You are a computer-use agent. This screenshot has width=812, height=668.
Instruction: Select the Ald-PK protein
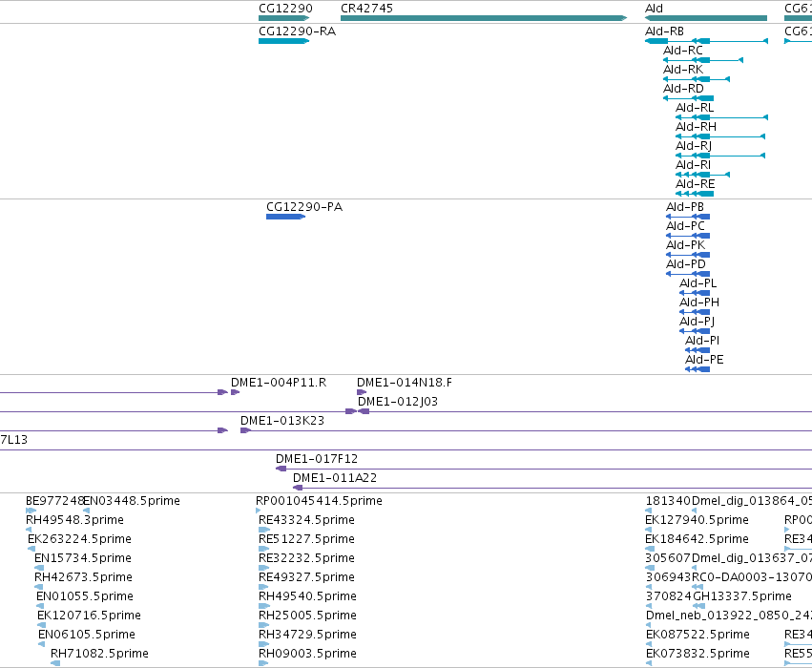(x=688, y=255)
